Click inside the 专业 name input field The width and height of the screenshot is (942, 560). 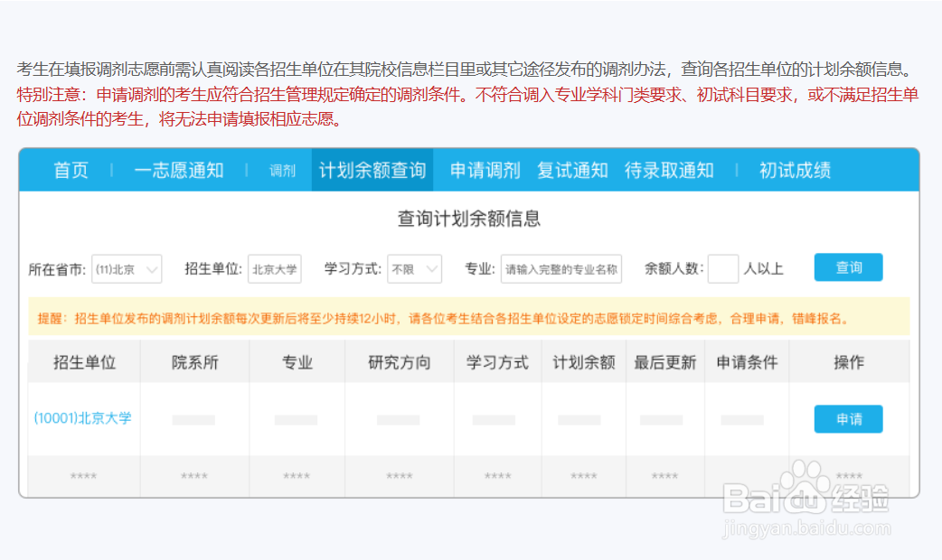[560, 268]
